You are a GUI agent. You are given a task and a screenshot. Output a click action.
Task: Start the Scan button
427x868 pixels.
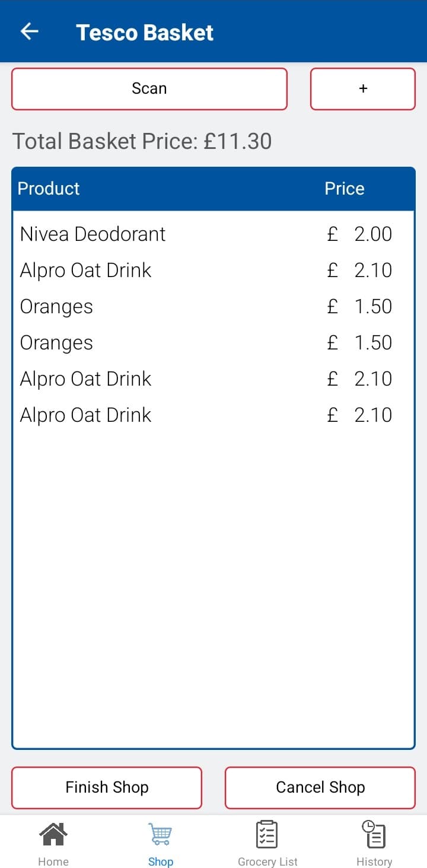click(149, 89)
